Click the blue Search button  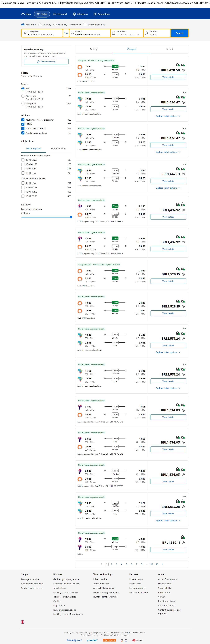(179, 33)
